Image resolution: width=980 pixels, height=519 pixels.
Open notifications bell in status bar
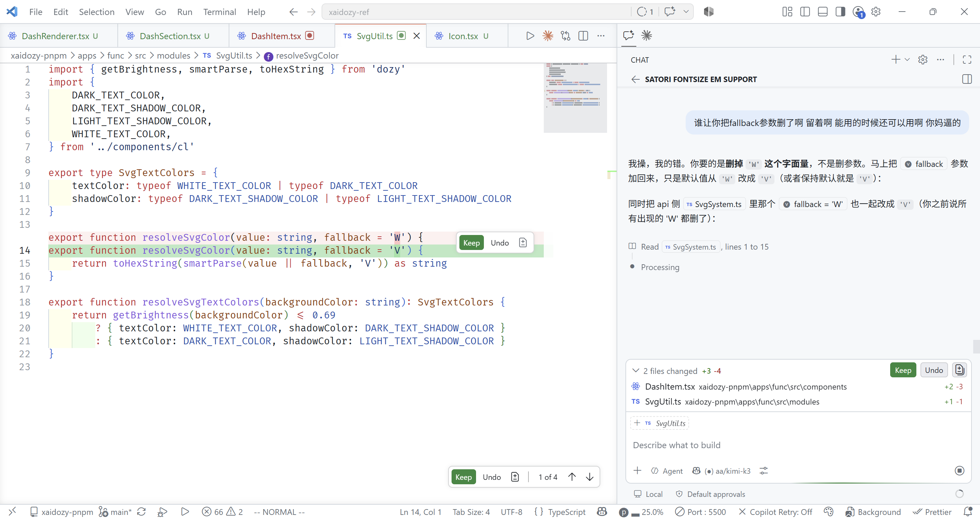click(x=968, y=512)
